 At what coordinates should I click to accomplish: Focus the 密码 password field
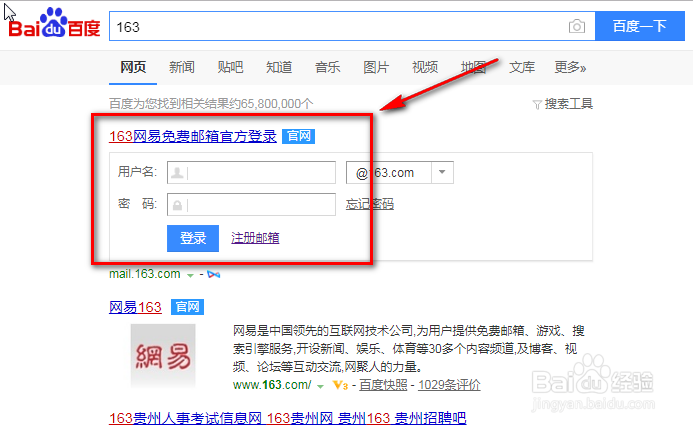click(251, 204)
